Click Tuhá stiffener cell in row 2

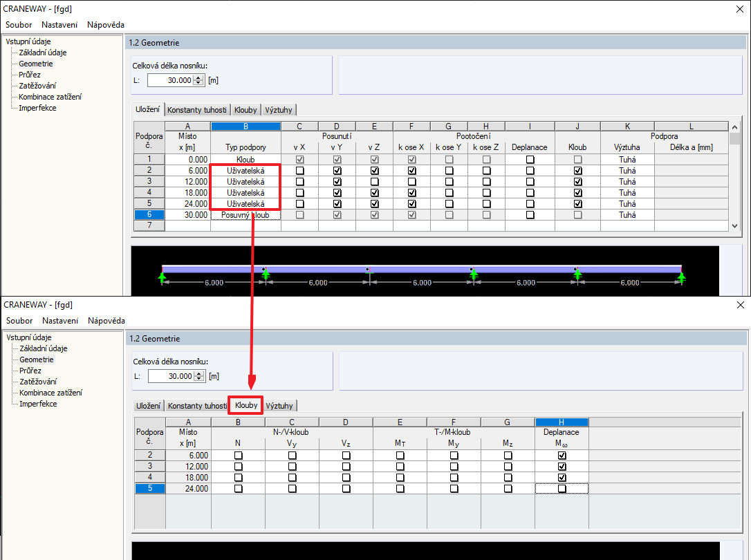[x=627, y=170]
